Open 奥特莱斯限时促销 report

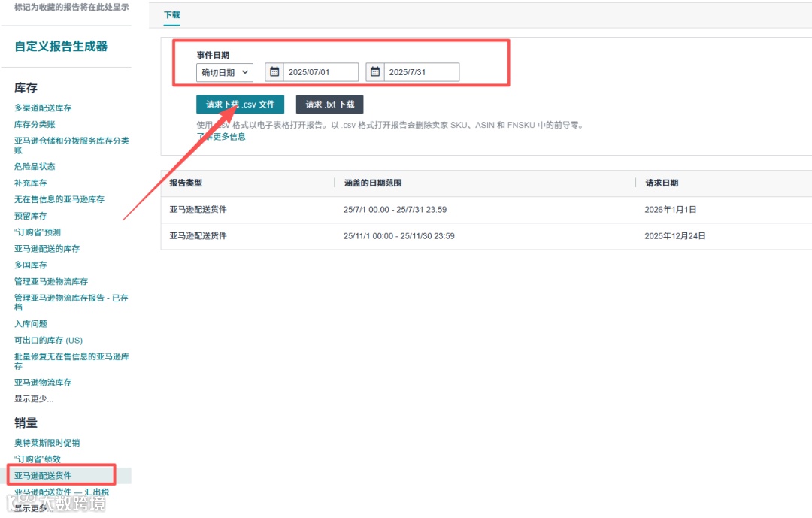coord(47,443)
